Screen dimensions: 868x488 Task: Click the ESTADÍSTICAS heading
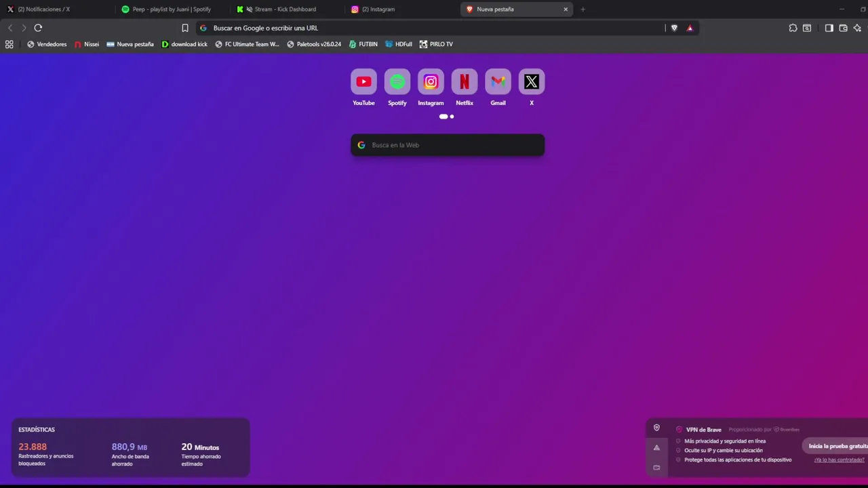coord(37,430)
